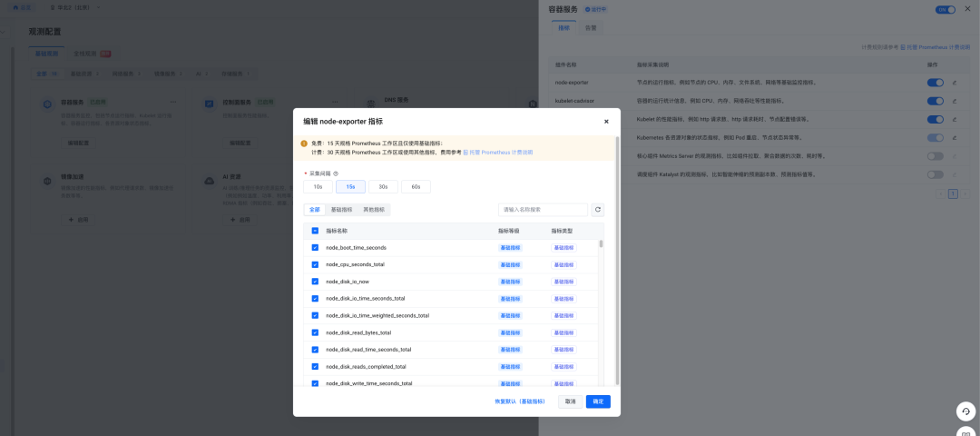
Task: Click the dialog's outer vertical scrollbar
Action: [618, 260]
